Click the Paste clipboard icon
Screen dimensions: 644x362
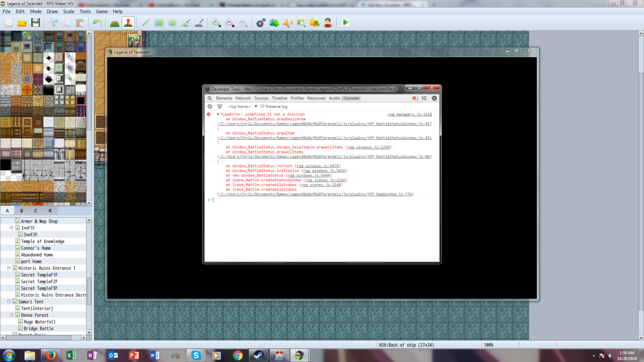pyautogui.click(x=80, y=23)
